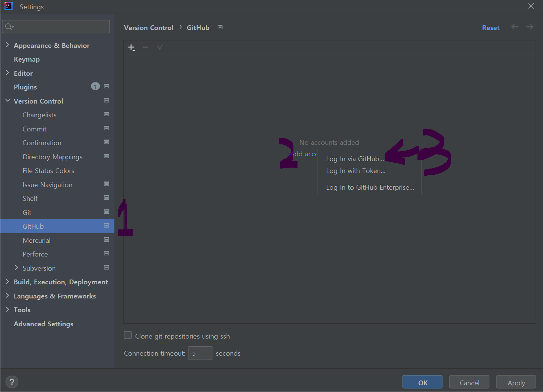
Task: Click the Apply button
Action: tap(516, 382)
